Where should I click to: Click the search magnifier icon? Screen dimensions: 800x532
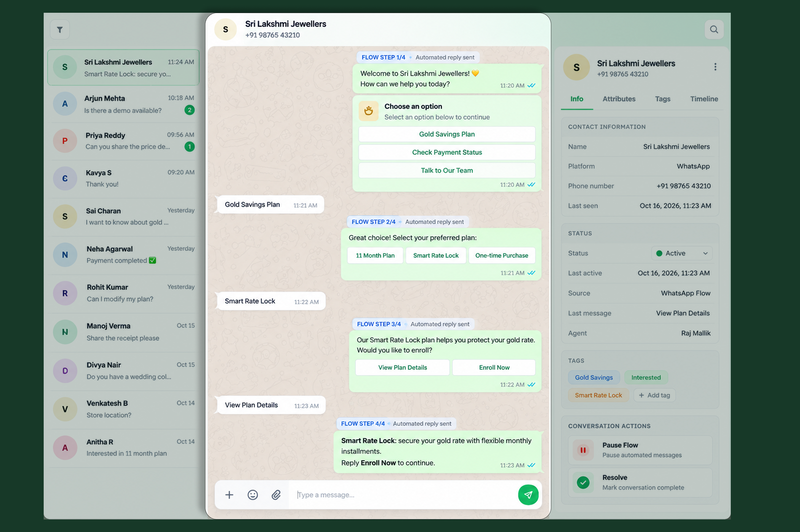(714, 30)
